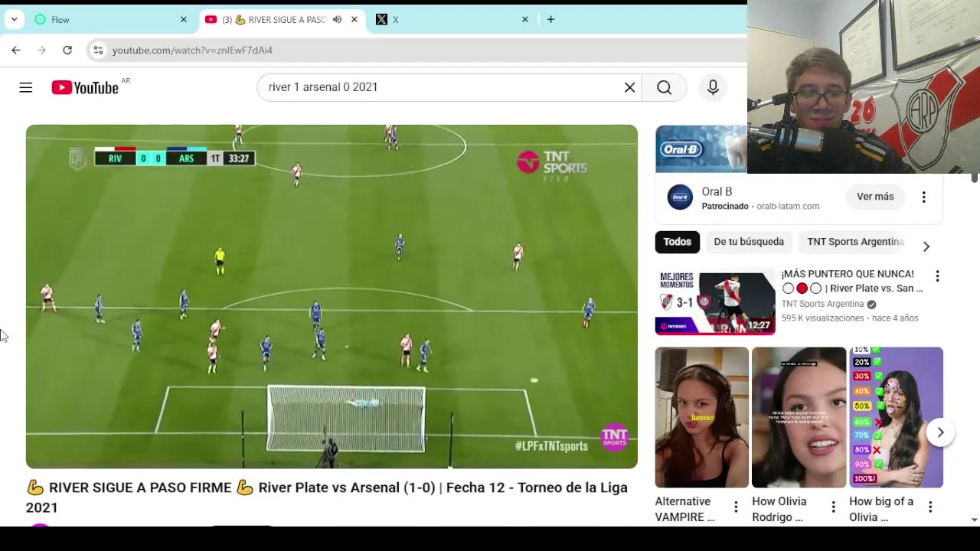Close the YouTube video tab
The width and height of the screenshot is (980, 551).
point(354,19)
